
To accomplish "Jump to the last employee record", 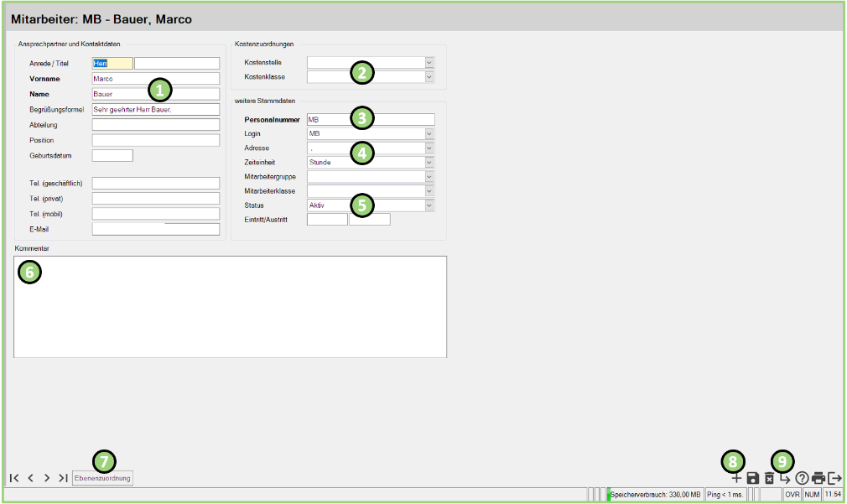I will [63, 478].
